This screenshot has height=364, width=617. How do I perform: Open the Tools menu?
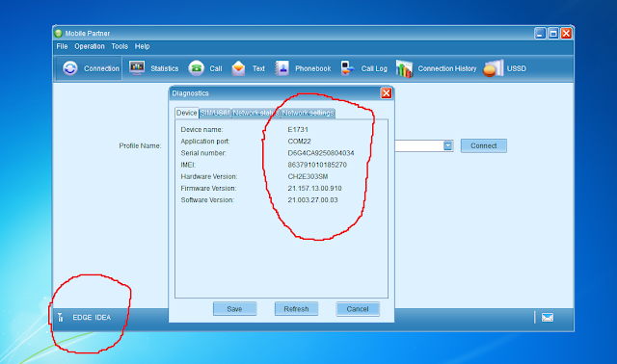click(x=120, y=46)
